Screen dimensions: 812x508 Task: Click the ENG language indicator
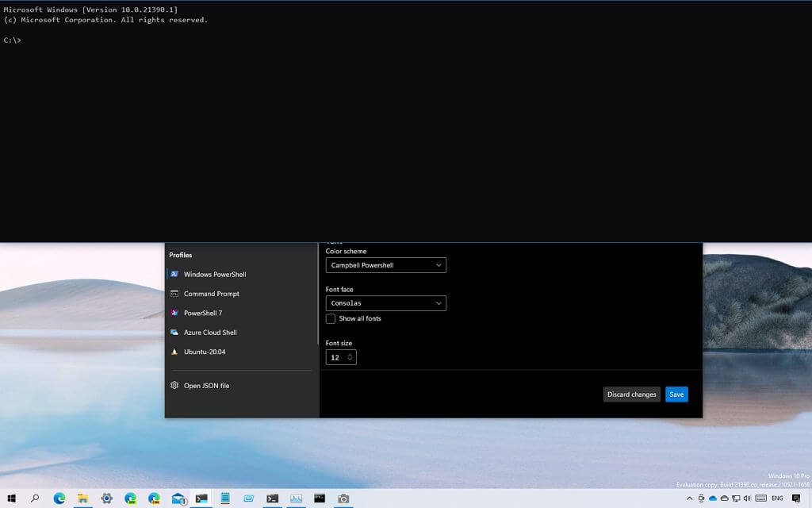[777, 498]
